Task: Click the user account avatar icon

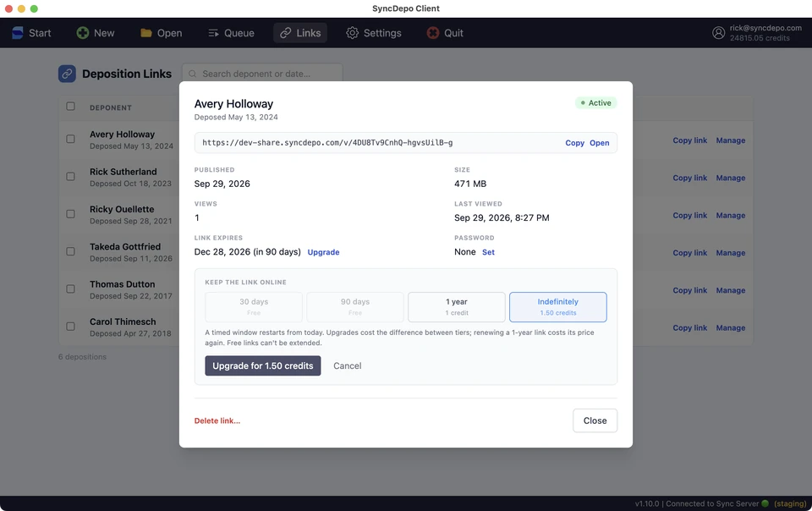Action: (718, 33)
